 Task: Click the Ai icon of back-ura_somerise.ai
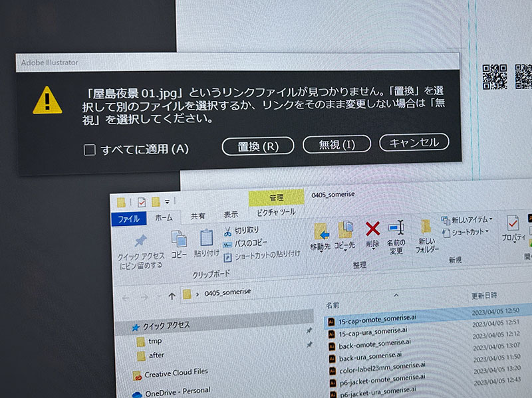click(x=332, y=359)
